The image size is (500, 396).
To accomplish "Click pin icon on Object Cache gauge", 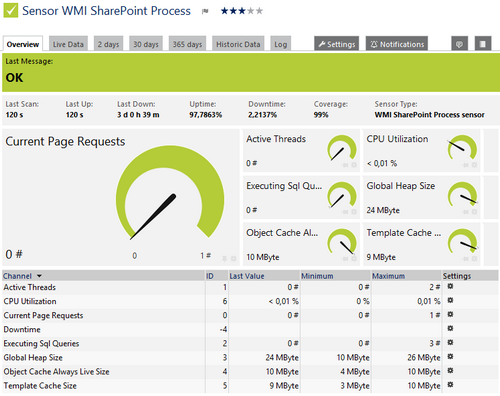I will click(345, 259).
